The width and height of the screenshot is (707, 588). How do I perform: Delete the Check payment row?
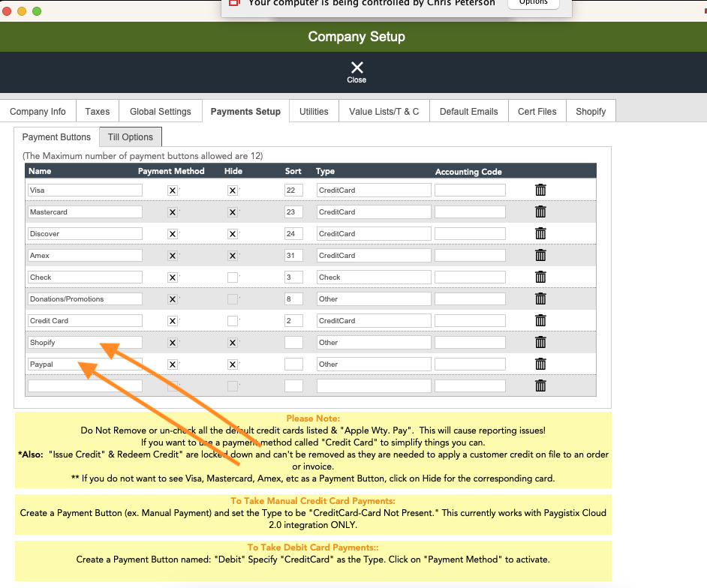[x=540, y=277]
